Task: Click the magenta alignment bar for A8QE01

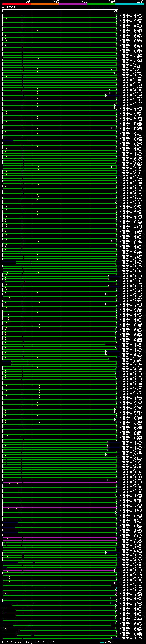Action: pyautogui.click(x=60, y=593)
